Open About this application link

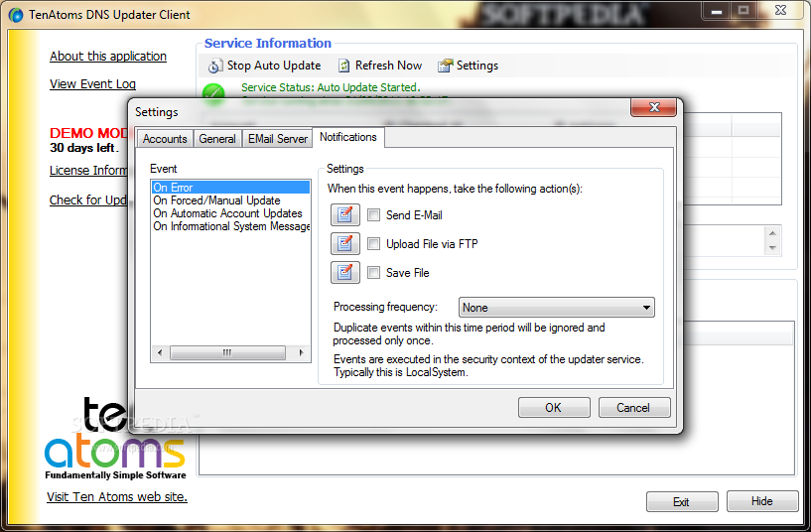(108, 57)
